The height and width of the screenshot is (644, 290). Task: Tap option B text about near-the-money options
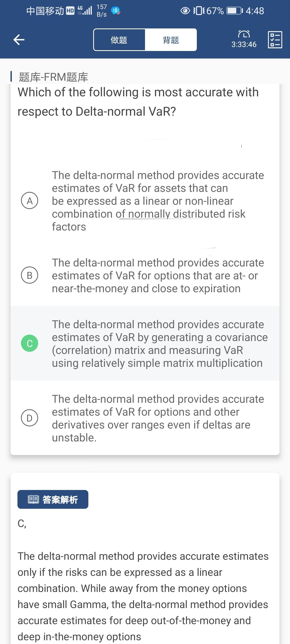pos(155,276)
